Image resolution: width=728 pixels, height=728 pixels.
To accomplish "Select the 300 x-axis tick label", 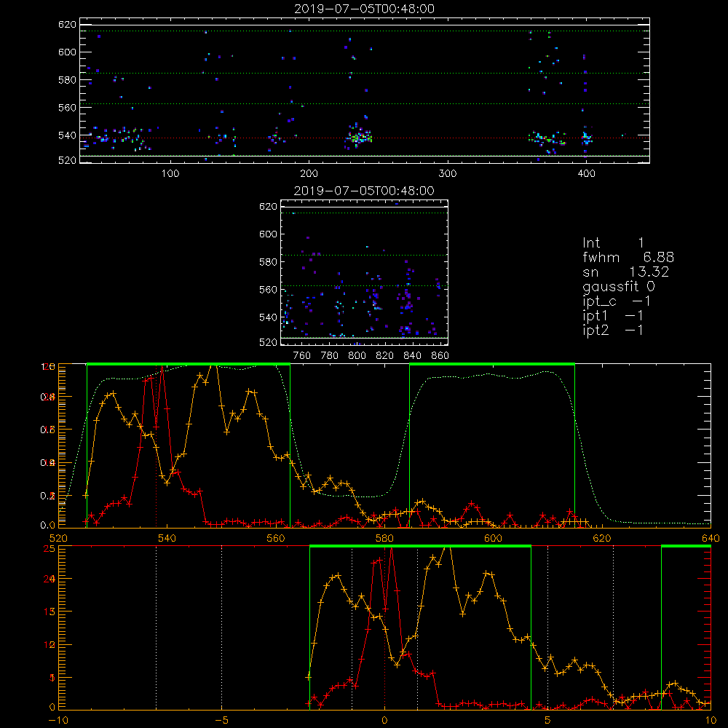I will pos(448,174).
